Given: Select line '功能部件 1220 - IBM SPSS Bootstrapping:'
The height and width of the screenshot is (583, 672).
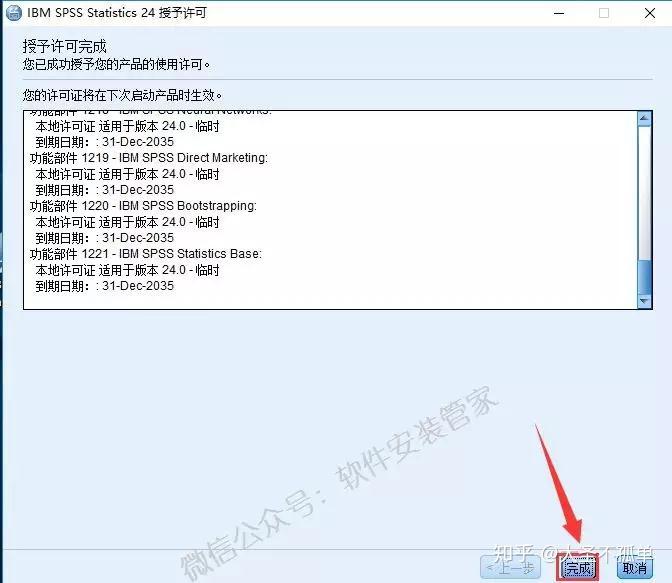Looking at the screenshot, I should 143,206.
